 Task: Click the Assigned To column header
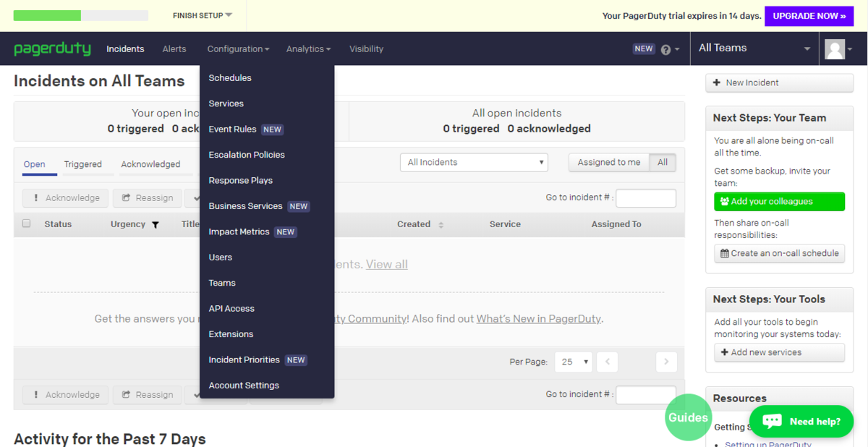(x=616, y=224)
